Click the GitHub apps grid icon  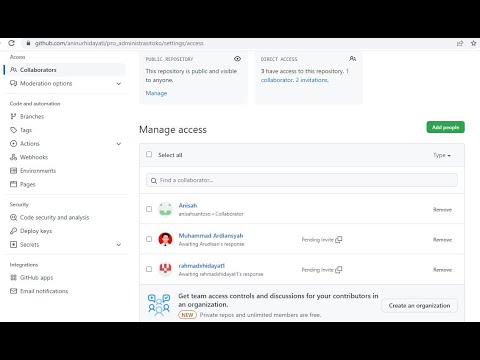coord(13,277)
